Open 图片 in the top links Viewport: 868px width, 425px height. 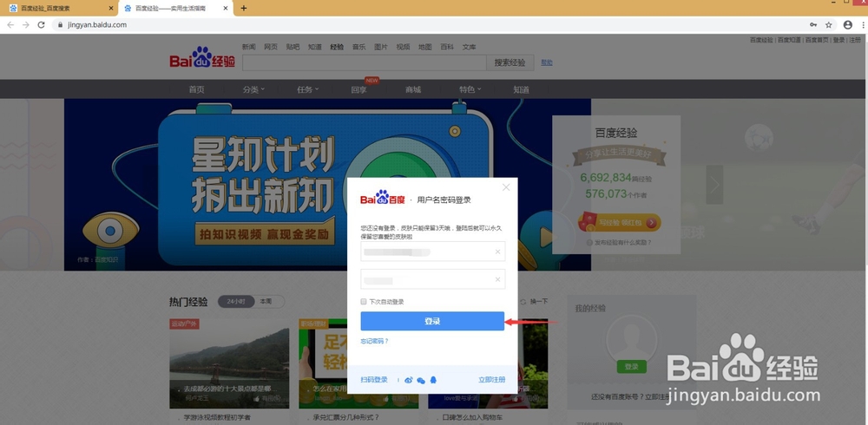(381, 47)
